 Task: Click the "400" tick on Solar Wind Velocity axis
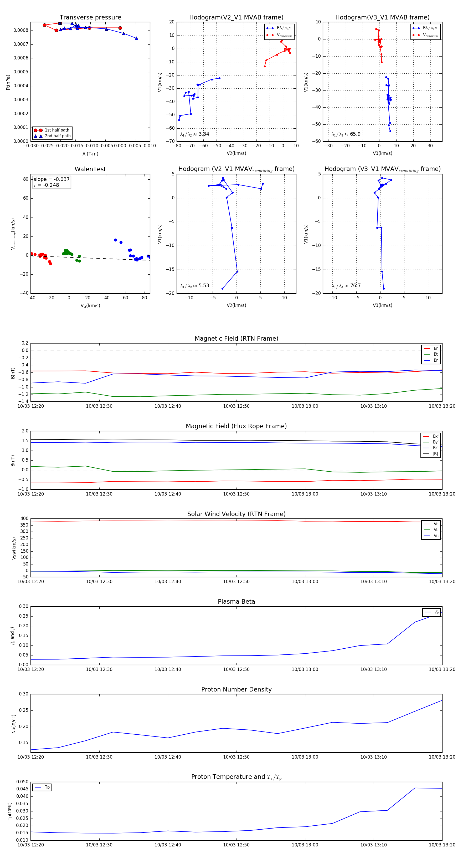(25, 519)
